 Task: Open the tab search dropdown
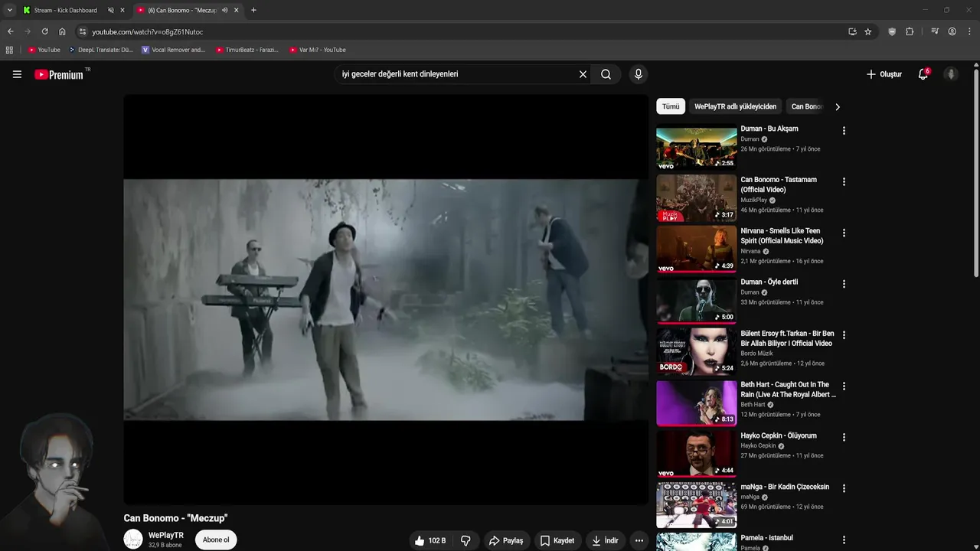click(9, 10)
